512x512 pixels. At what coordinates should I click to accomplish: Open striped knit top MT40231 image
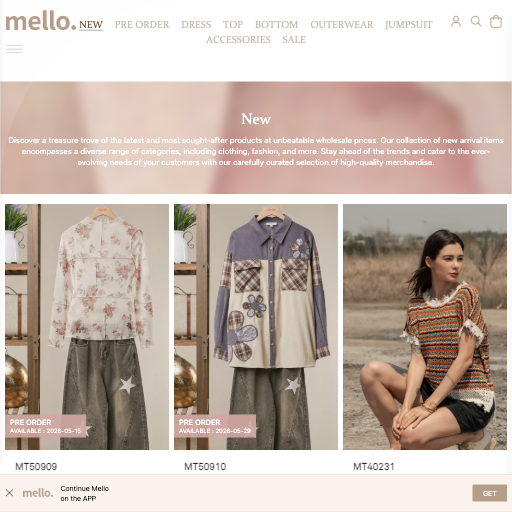click(425, 327)
